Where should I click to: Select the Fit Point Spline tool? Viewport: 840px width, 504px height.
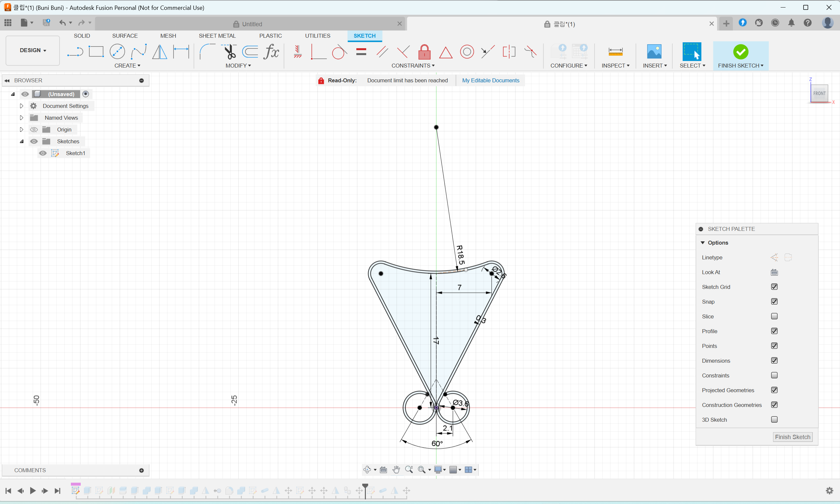point(139,51)
